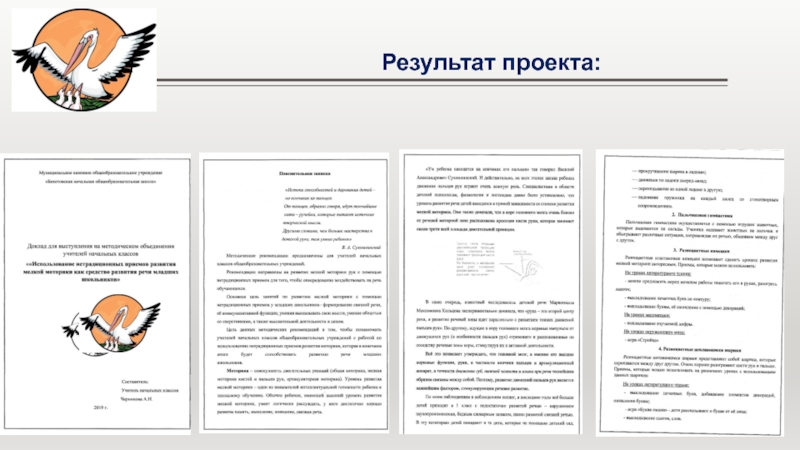
Task: Click the '2019 г.' year text on the title page
Action: 101,407
